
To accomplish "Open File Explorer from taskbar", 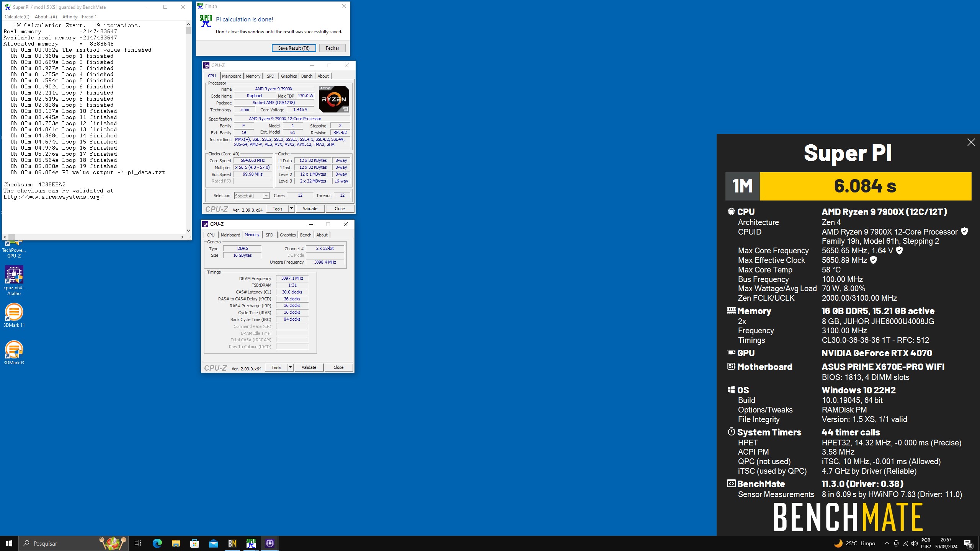I will tap(176, 543).
